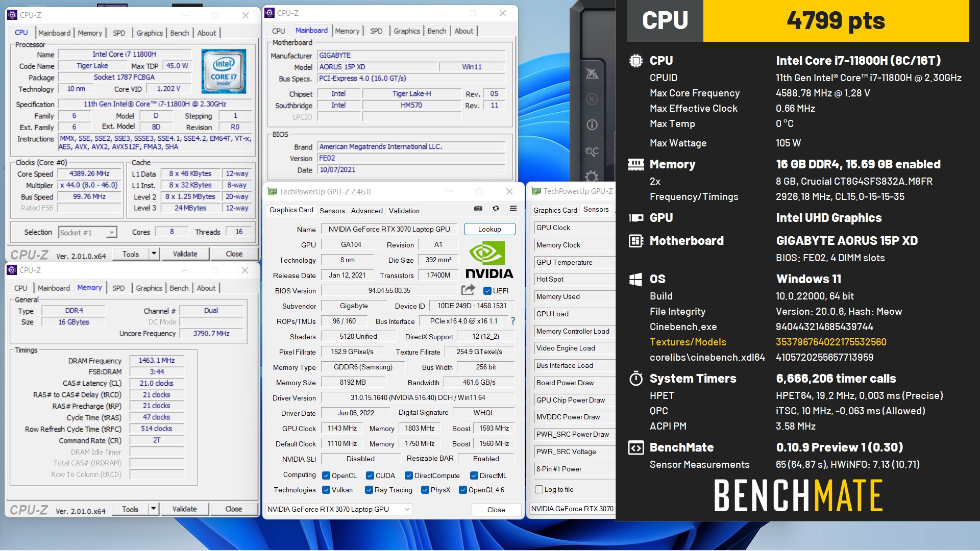
Task: Open Graphics tab in CPU-Z Memory window
Action: click(x=149, y=288)
